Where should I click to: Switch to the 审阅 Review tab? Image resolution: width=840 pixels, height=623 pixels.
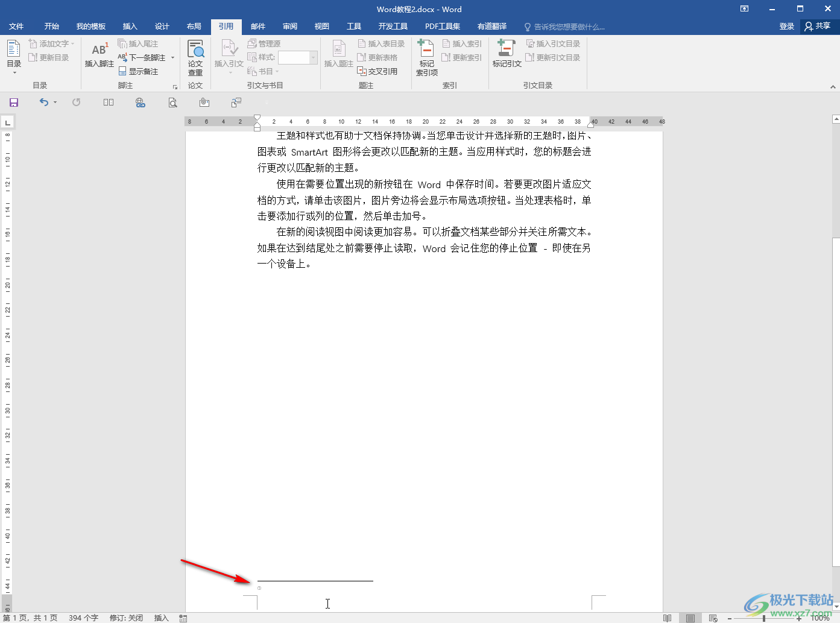[290, 27]
